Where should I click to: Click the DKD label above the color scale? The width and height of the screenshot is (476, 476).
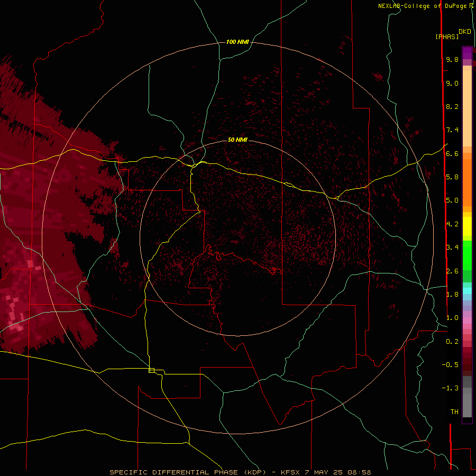coord(465,32)
